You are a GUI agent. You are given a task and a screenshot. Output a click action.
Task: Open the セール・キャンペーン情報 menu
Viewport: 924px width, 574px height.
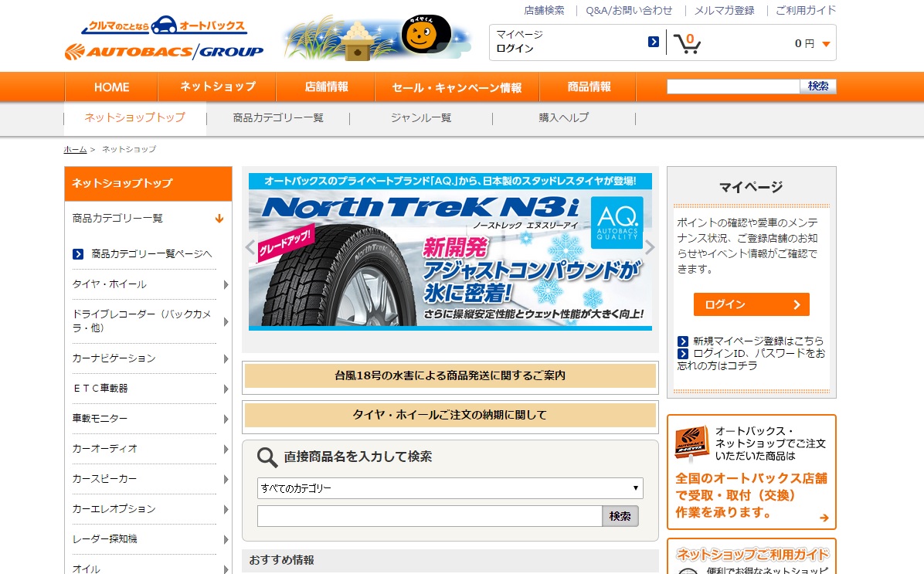click(x=456, y=87)
